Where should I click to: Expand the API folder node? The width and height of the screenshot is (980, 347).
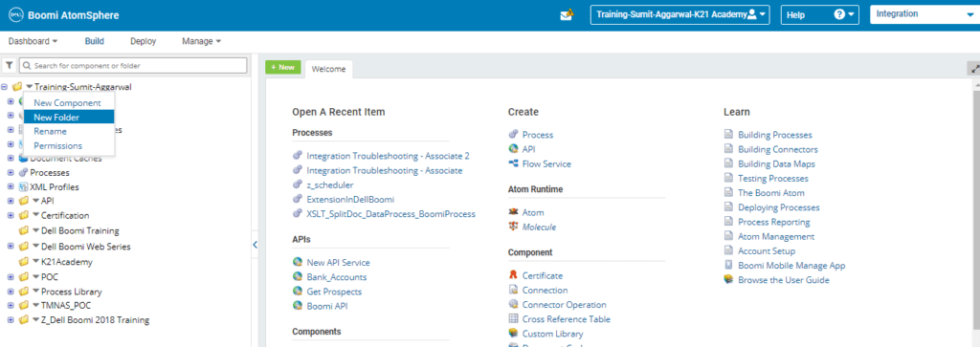11,201
